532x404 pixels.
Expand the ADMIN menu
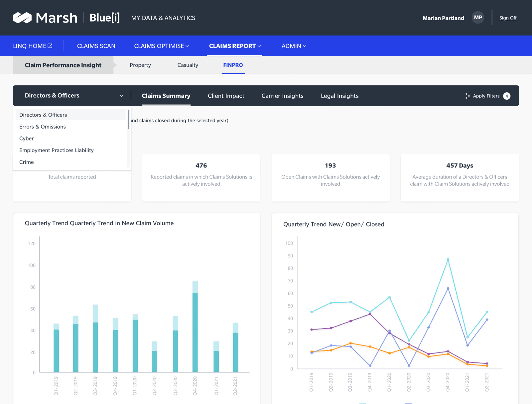294,46
